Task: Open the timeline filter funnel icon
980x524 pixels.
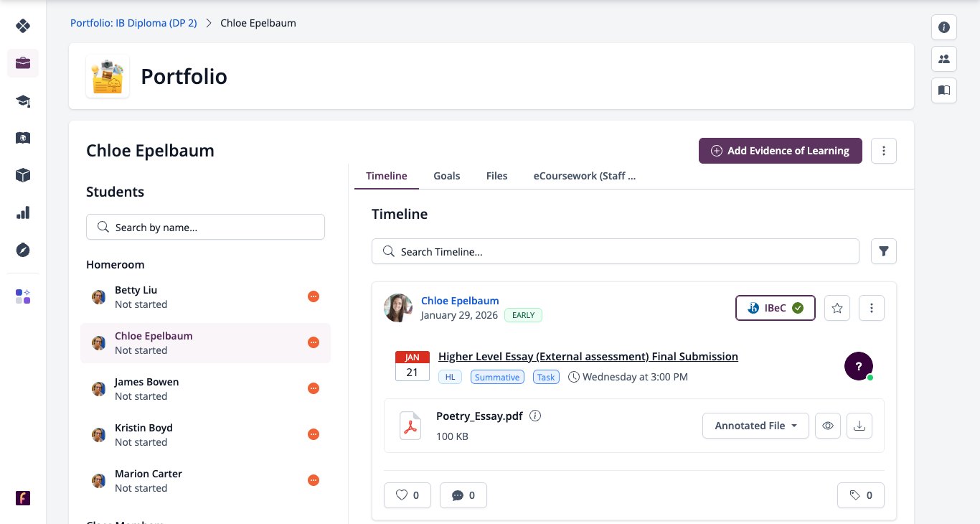Action: click(884, 251)
